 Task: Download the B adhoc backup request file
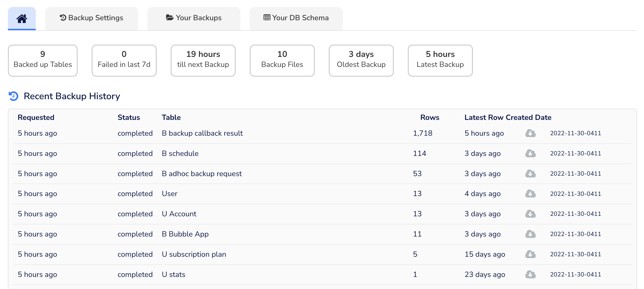coord(530,174)
